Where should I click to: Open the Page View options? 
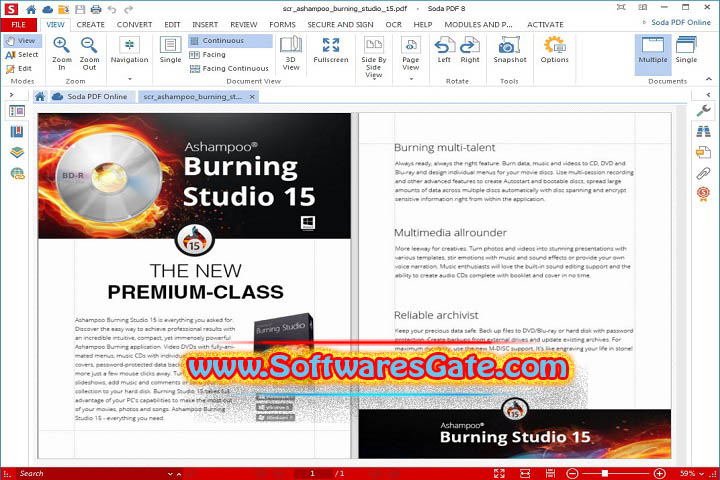(411, 54)
